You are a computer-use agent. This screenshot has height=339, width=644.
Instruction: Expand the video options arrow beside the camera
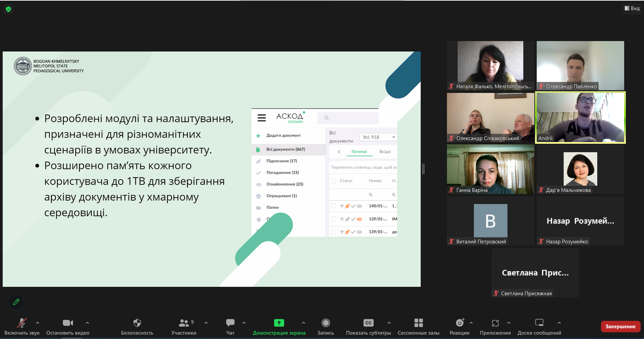tap(87, 323)
